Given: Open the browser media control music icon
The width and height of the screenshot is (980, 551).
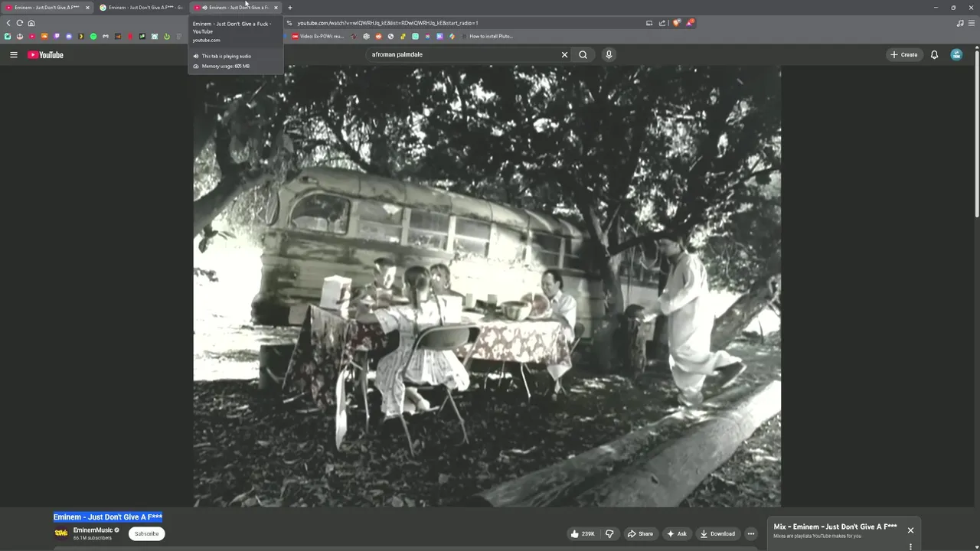Looking at the screenshot, I should pyautogui.click(x=960, y=23).
